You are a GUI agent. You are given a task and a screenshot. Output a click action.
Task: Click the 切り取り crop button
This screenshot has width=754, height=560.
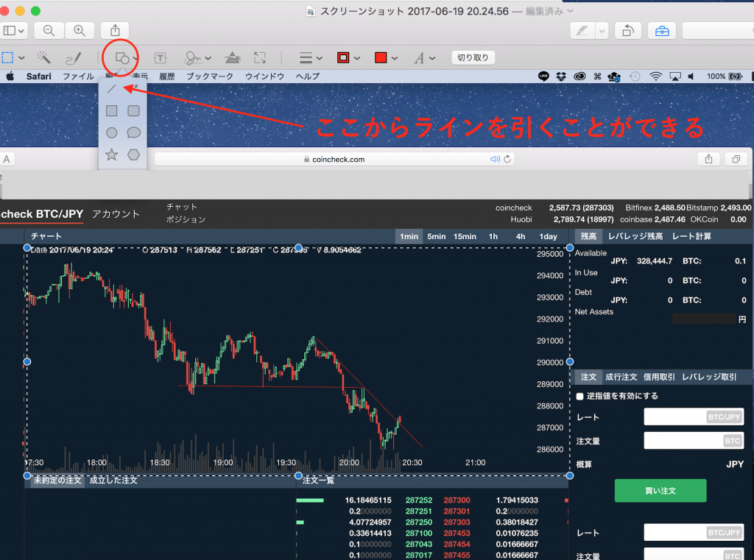coord(472,57)
